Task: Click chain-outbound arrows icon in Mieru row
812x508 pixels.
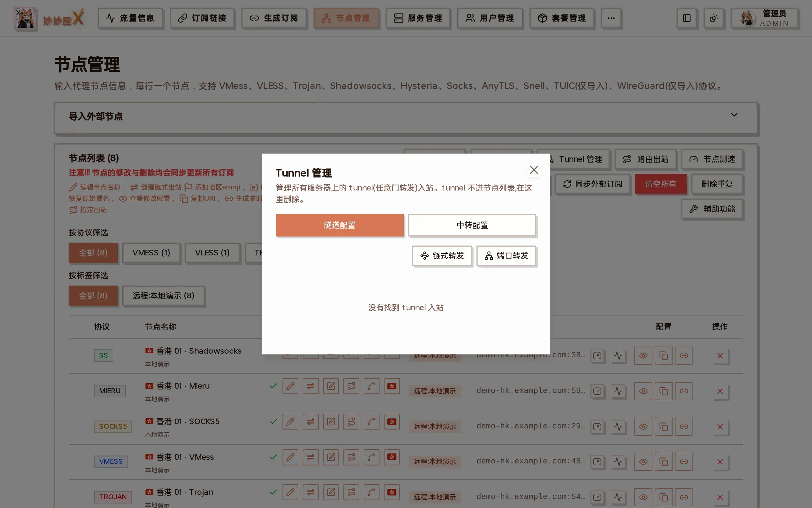Action: pyautogui.click(x=310, y=386)
